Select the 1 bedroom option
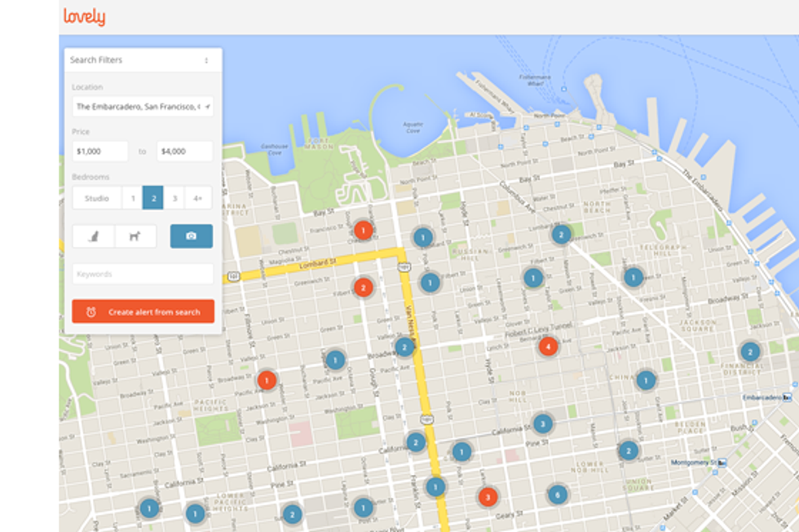 click(x=133, y=198)
